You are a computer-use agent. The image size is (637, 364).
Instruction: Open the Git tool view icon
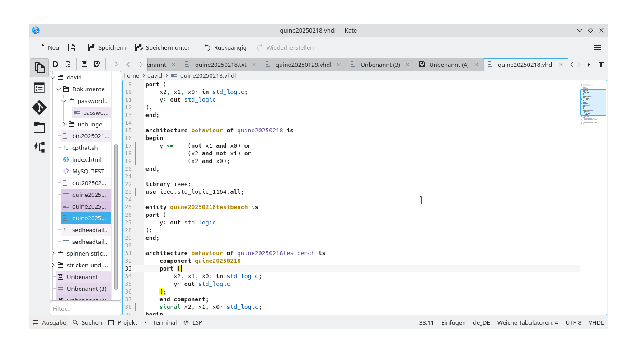click(x=39, y=107)
